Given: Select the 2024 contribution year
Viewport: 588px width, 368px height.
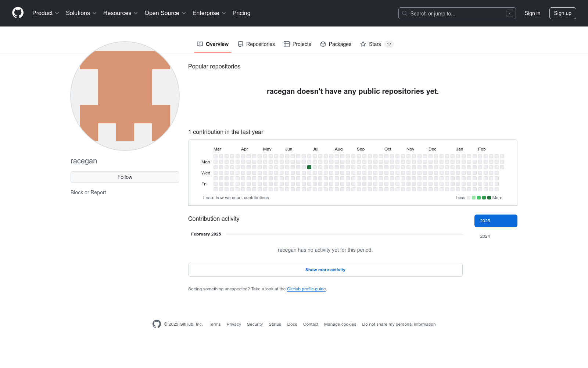Looking at the screenshot, I should [496, 236].
